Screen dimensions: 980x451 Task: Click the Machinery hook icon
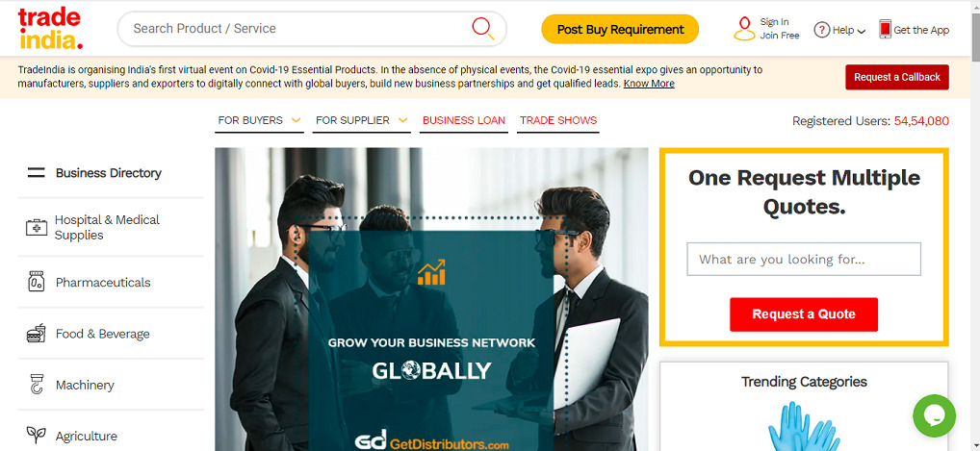37,385
